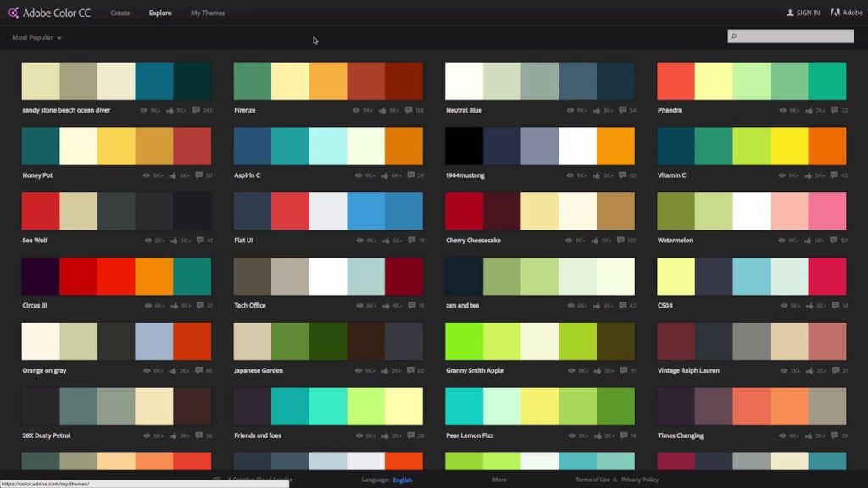Click the views eye icon for Circus III
Image resolution: width=868 pixels, height=488 pixels.
[147, 305]
